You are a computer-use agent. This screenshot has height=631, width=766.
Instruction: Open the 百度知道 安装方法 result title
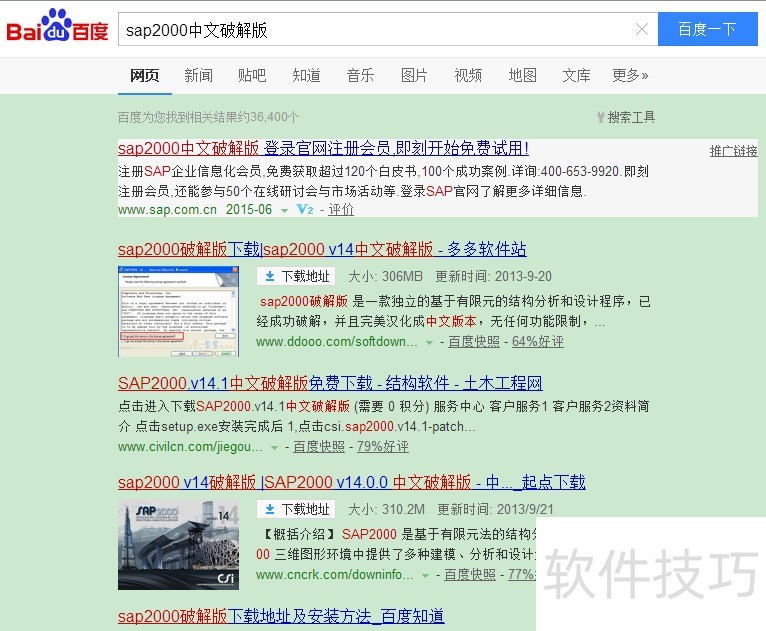click(x=281, y=616)
